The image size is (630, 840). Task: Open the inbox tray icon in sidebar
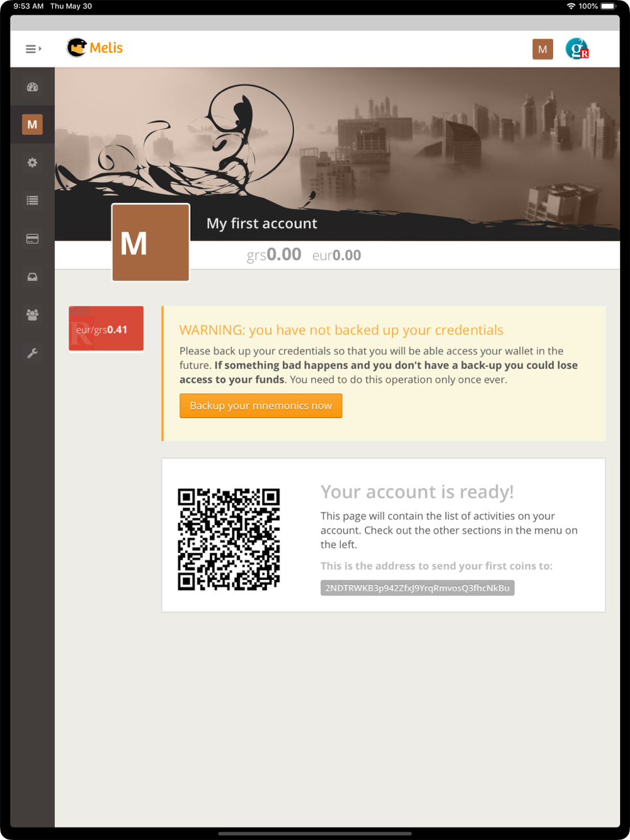(x=32, y=277)
